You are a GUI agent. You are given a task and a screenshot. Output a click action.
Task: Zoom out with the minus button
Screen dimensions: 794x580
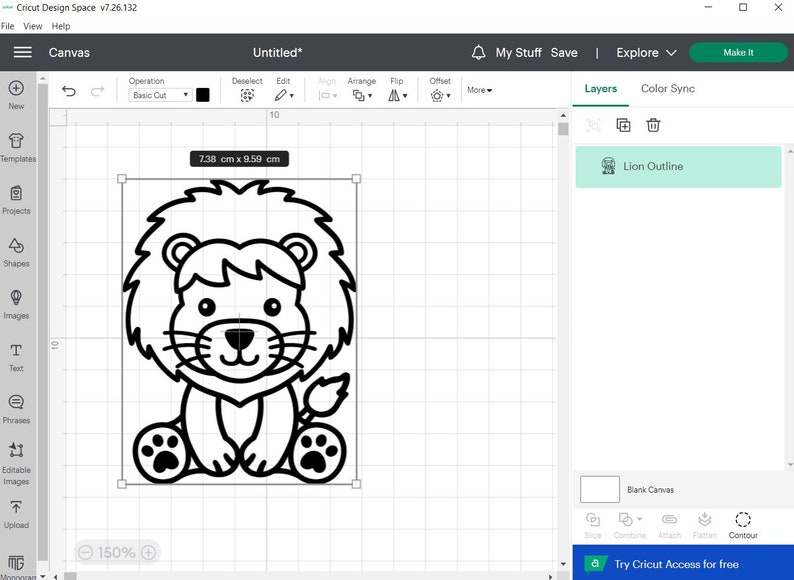(x=86, y=552)
